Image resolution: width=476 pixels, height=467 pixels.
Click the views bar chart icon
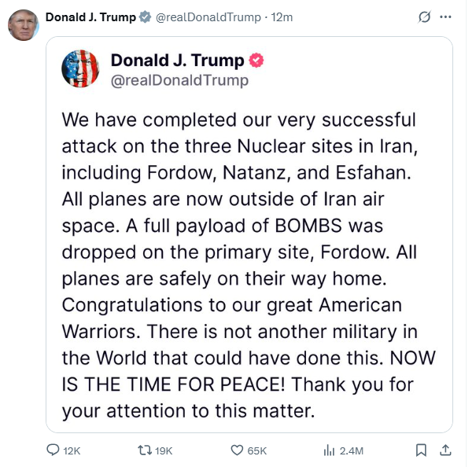(330, 450)
